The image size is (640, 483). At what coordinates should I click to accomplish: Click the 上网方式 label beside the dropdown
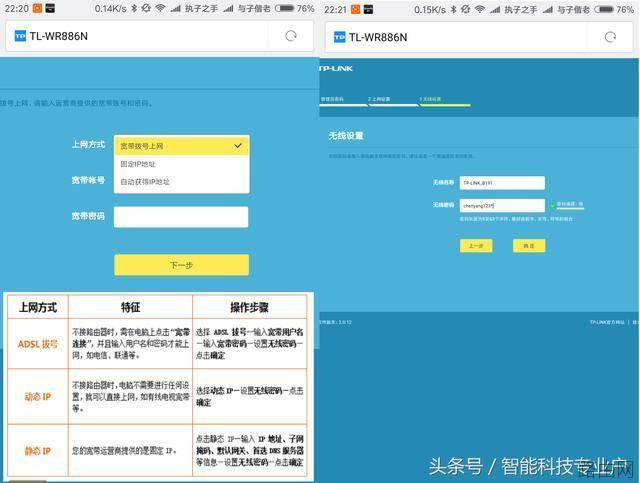tap(88, 144)
